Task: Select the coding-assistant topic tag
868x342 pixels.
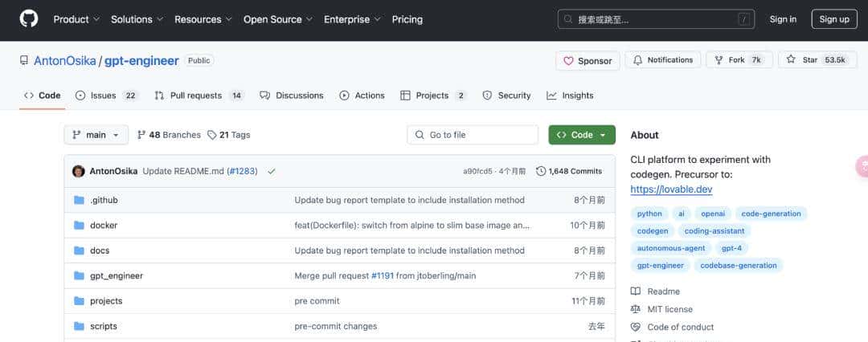Action: [x=714, y=230]
